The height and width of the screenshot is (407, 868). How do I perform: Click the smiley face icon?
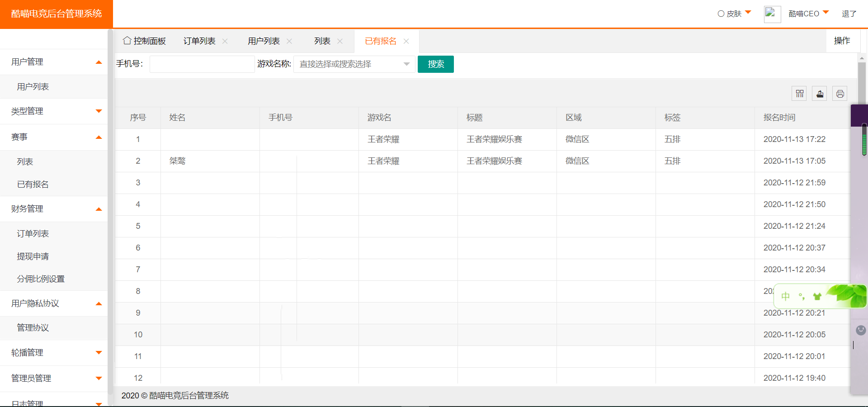coord(861,330)
